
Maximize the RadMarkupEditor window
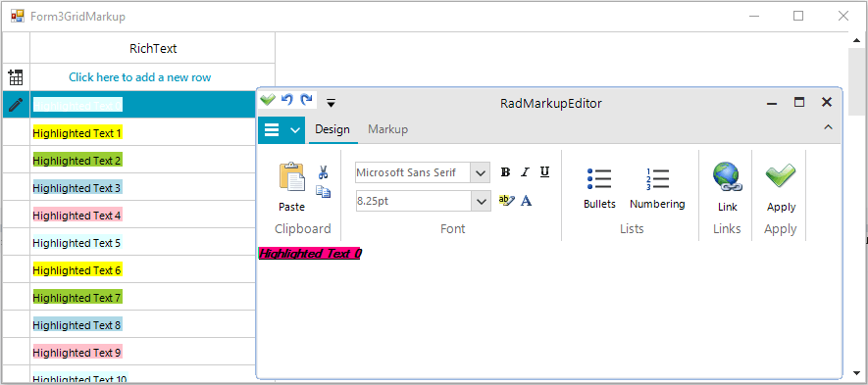tap(798, 102)
